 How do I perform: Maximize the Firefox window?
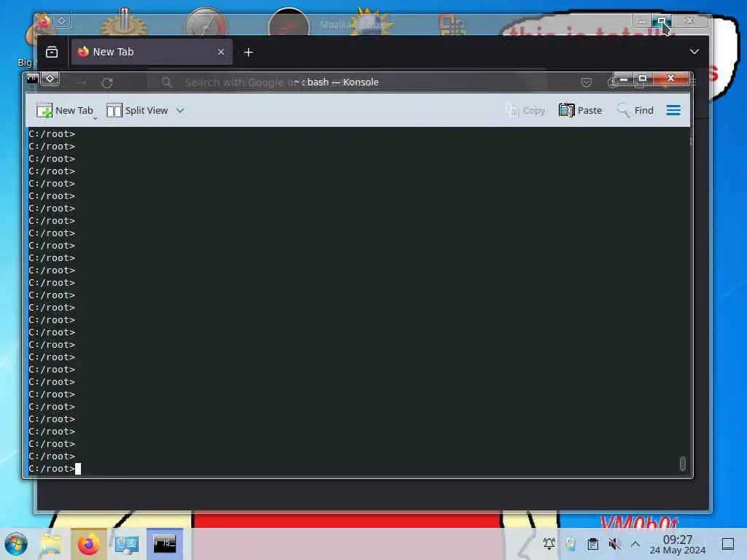click(x=661, y=21)
